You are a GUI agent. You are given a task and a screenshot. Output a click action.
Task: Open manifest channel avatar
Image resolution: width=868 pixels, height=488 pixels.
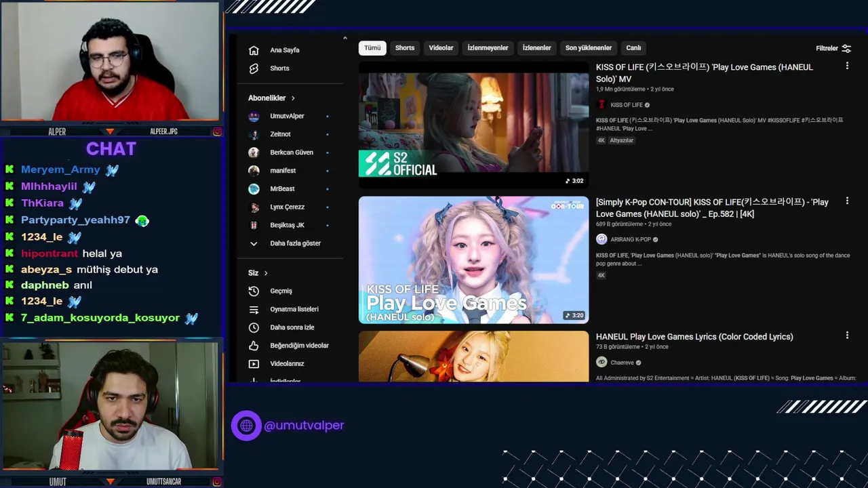tap(254, 171)
